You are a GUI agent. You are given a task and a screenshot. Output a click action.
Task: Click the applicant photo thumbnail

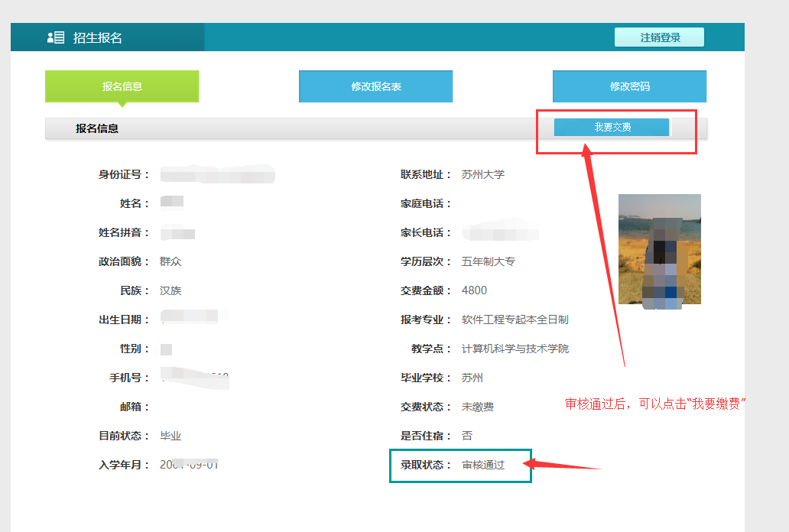pos(659,249)
